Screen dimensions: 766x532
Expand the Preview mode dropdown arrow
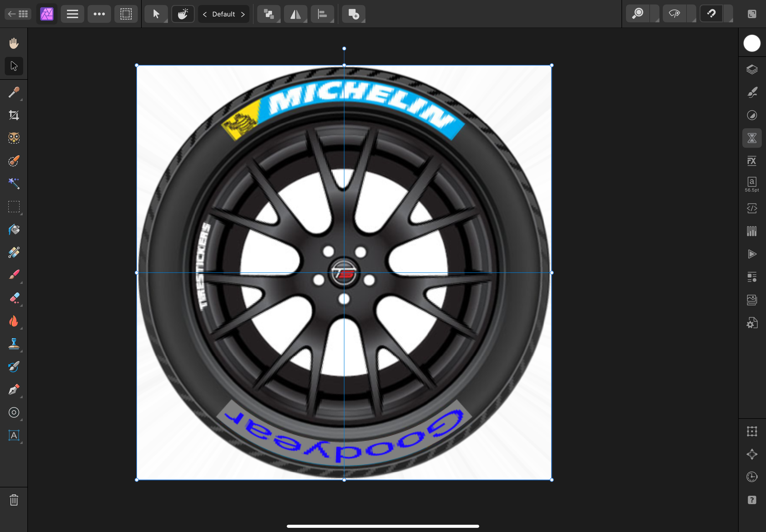(x=692, y=14)
